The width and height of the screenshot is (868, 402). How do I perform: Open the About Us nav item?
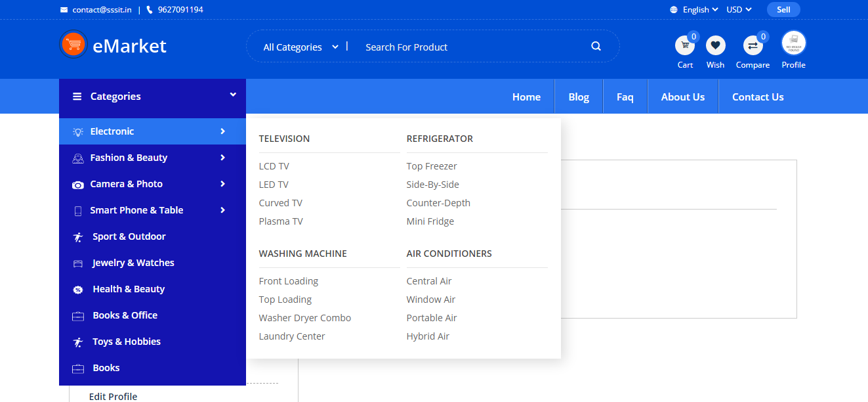pyautogui.click(x=683, y=97)
